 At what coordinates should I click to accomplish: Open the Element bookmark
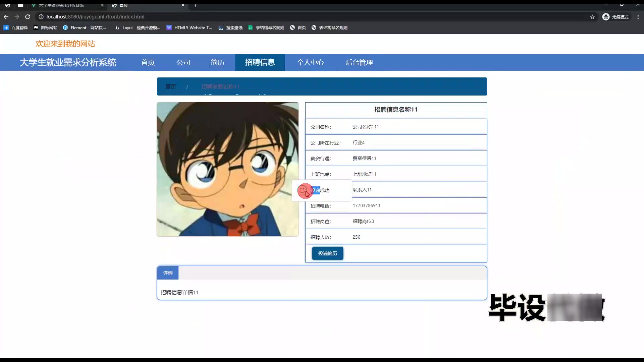click(x=85, y=27)
